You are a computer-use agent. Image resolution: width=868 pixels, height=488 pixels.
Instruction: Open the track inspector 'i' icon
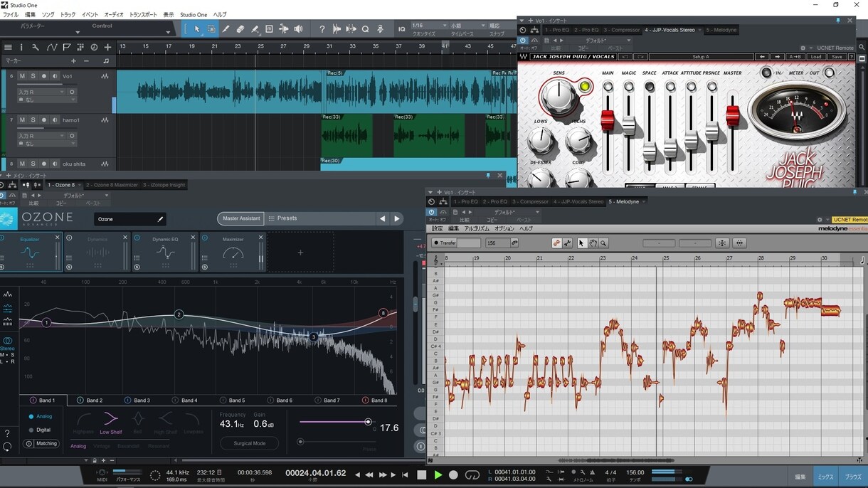coord(21,47)
